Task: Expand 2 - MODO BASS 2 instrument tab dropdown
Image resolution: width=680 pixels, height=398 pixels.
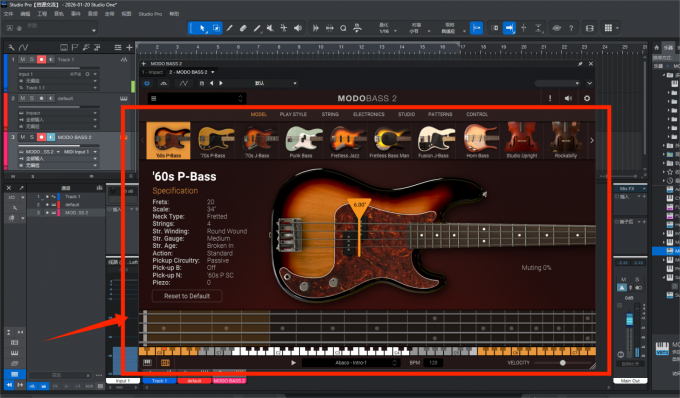Action: tap(212, 72)
